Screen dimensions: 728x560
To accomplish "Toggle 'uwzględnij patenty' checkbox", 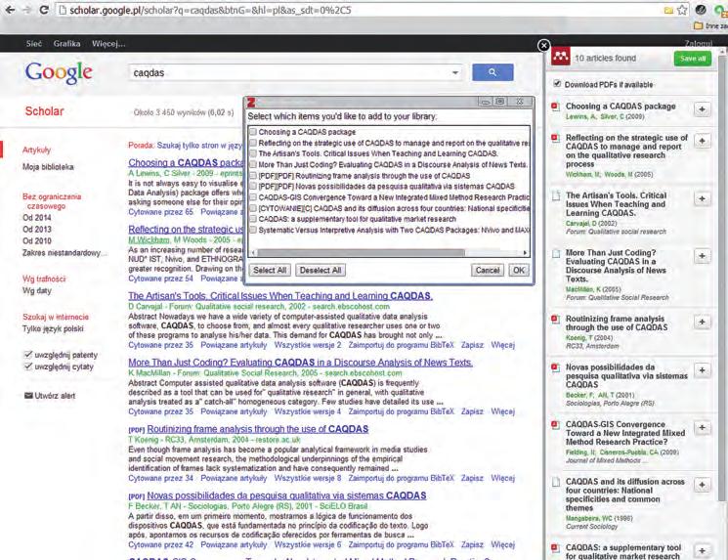I will point(28,355).
